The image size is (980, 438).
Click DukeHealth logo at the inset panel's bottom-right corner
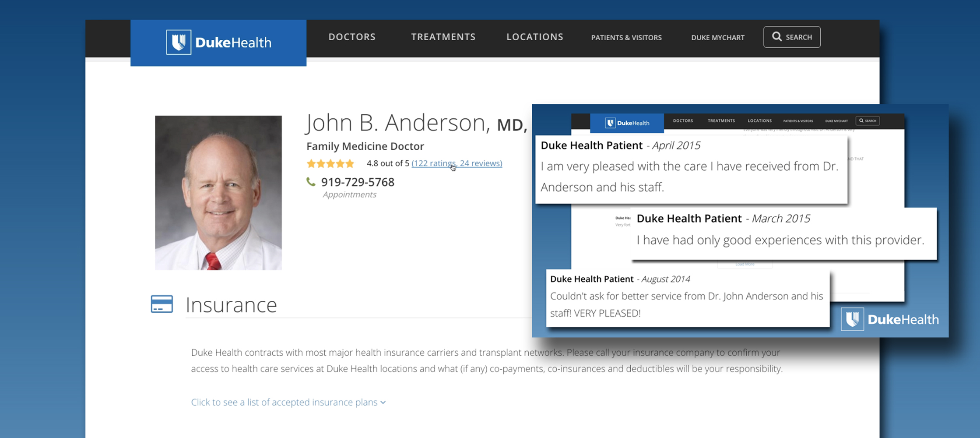pyautogui.click(x=890, y=319)
